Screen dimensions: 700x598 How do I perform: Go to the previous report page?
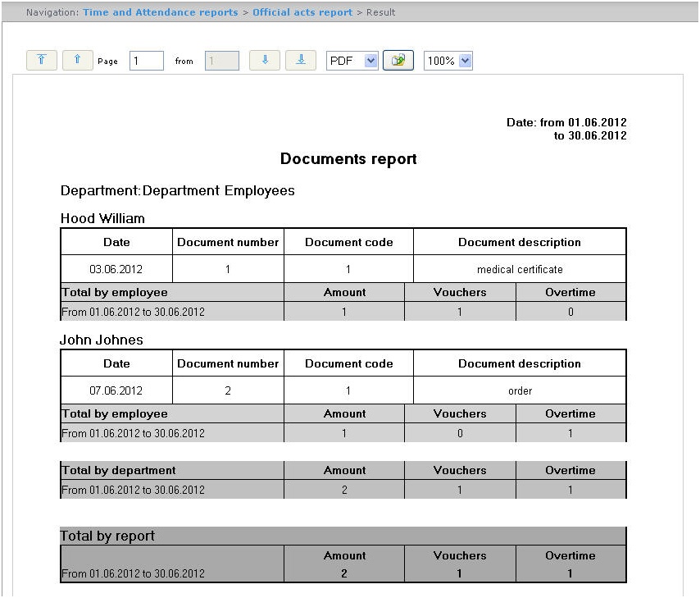tap(77, 61)
